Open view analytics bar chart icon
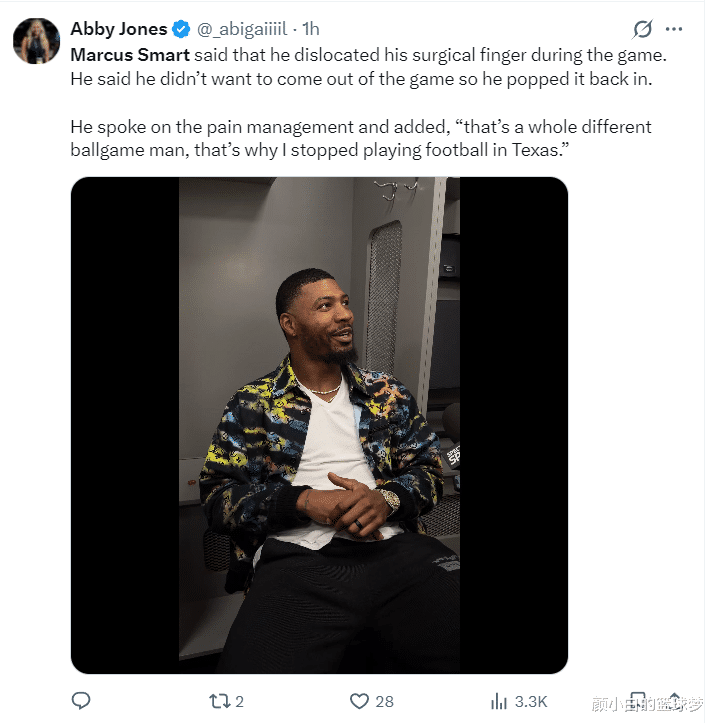The height and width of the screenshot is (723, 712). [x=499, y=701]
